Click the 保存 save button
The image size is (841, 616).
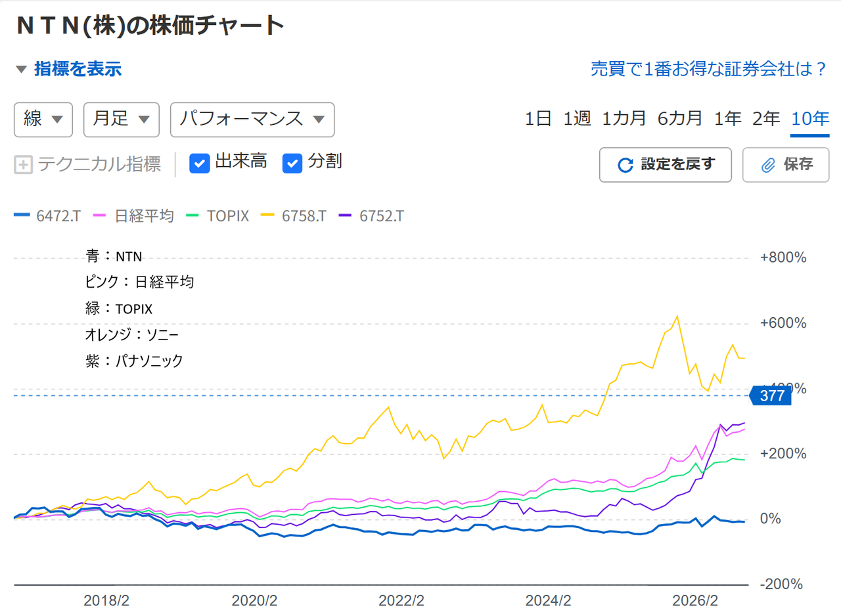786,165
